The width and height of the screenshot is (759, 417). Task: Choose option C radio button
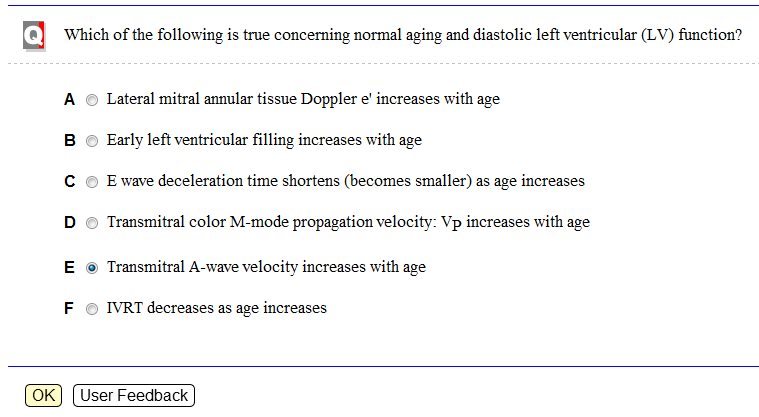(x=91, y=182)
